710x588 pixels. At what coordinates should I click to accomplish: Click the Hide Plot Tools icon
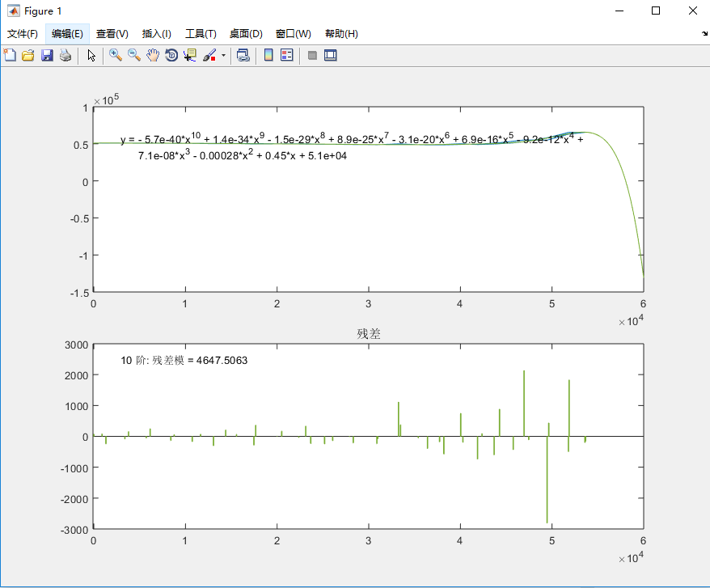point(311,55)
